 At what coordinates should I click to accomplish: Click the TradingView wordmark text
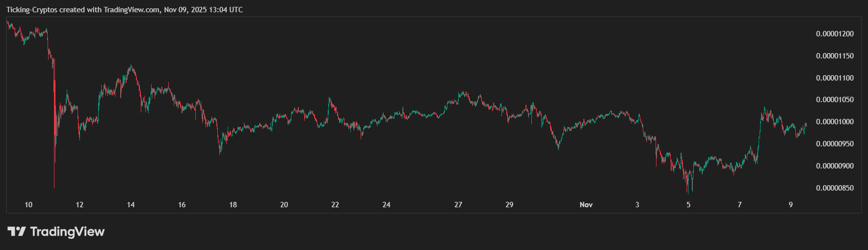(67, 231)
